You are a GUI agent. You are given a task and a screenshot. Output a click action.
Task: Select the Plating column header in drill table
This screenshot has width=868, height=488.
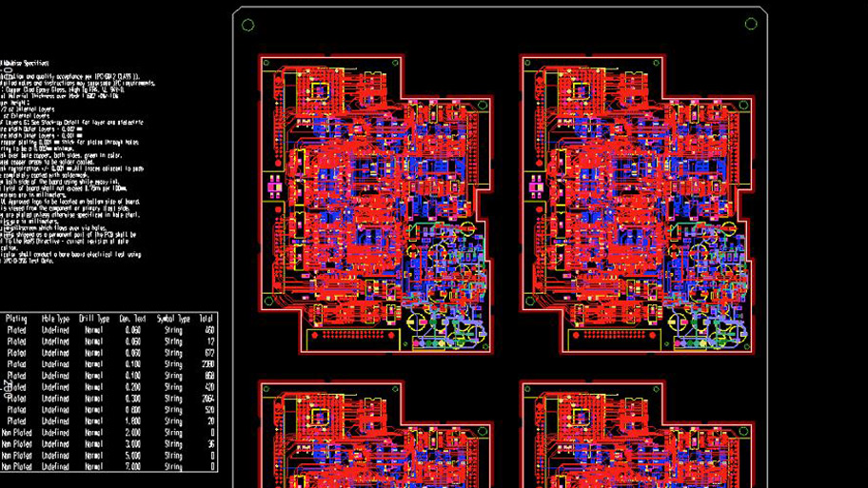tap(16, 319)
